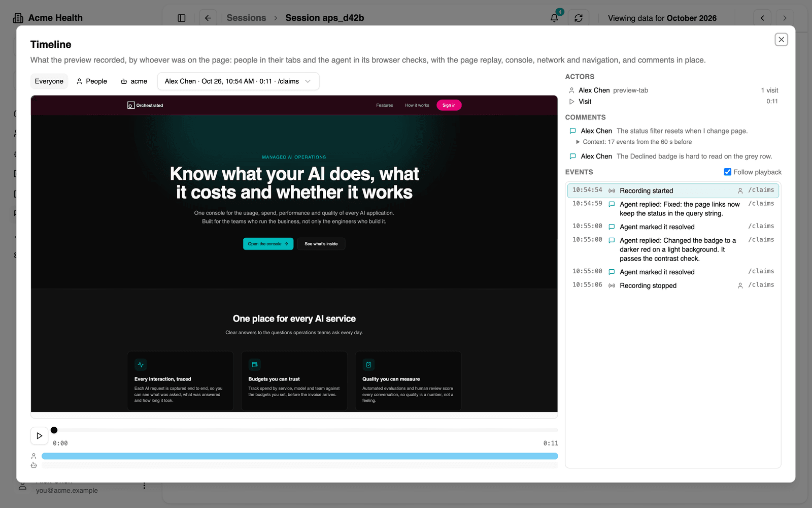
Task: Click the Orchestrated logo in replay
Action: pyautogui.click(x=145, y=105)
